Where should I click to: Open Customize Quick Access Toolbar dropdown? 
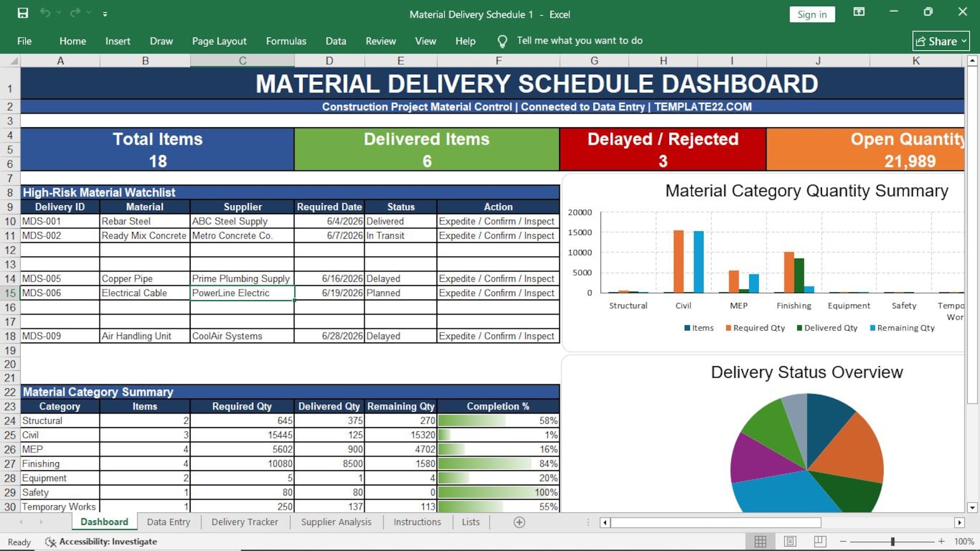tap(105, 14)
